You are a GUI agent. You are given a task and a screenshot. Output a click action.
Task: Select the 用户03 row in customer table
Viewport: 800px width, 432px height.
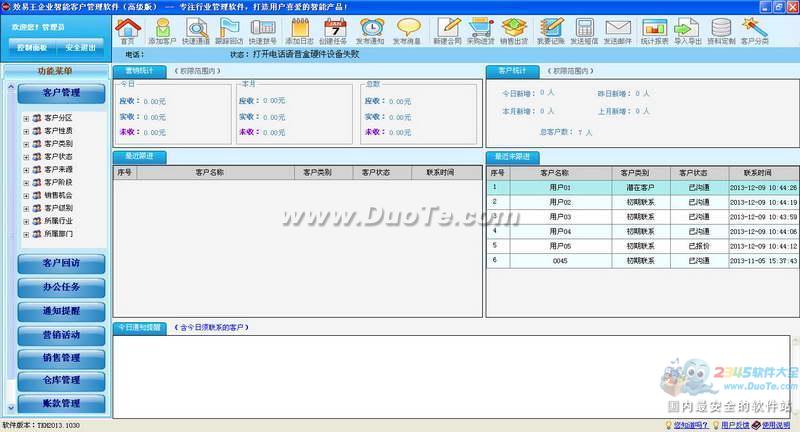[x=560, y=216]
